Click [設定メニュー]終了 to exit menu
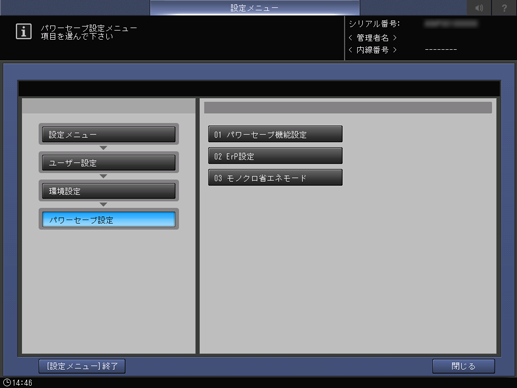Image resolution: width=517 pixels, height=388 pixels. 82,366
